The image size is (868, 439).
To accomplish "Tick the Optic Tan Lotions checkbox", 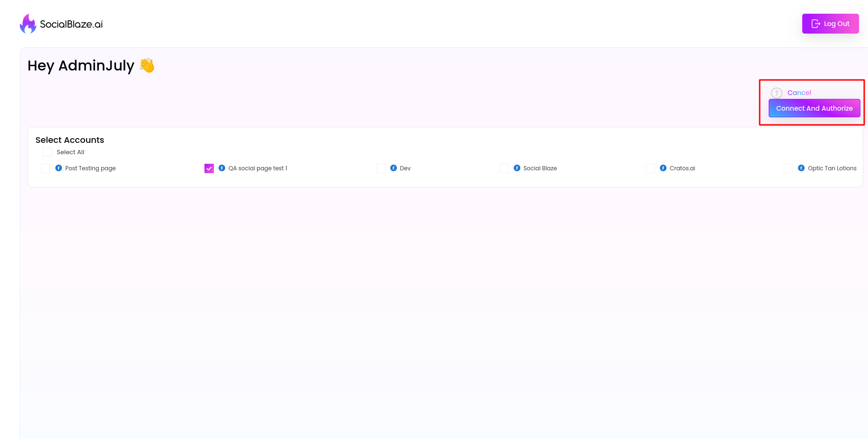I will 789,168.
